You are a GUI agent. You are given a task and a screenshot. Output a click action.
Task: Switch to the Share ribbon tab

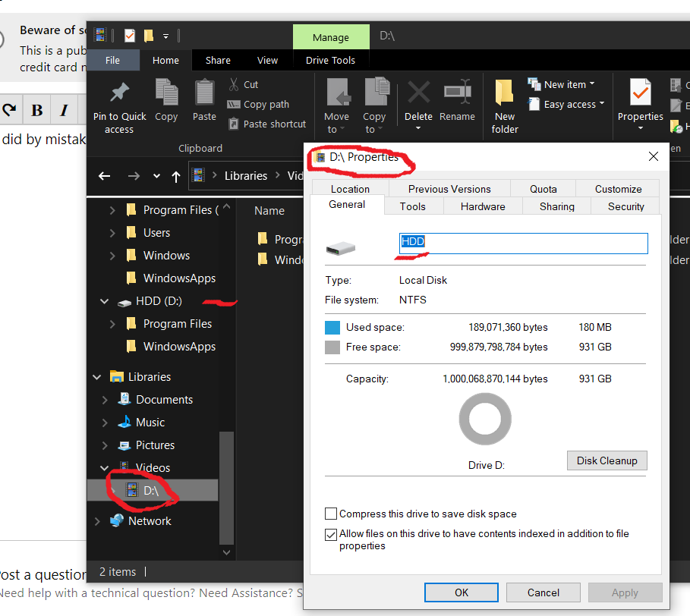[218, 60]
